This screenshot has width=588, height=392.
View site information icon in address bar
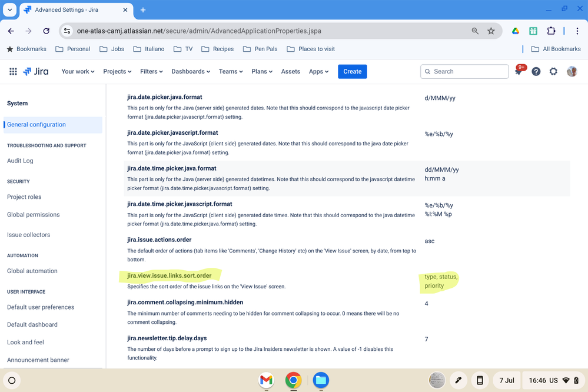click(67, 31)
